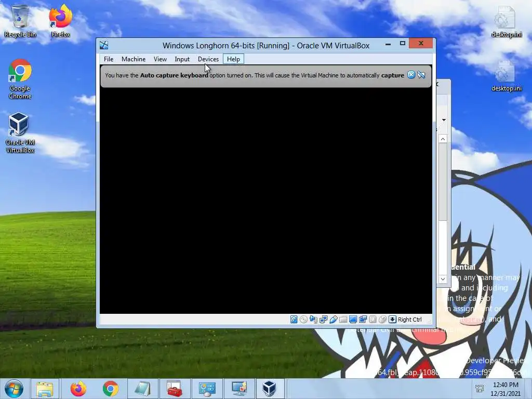Expand the dropdown arrow in the background window
Viewport: 532px width, 399px height.
tap(444, 120)
